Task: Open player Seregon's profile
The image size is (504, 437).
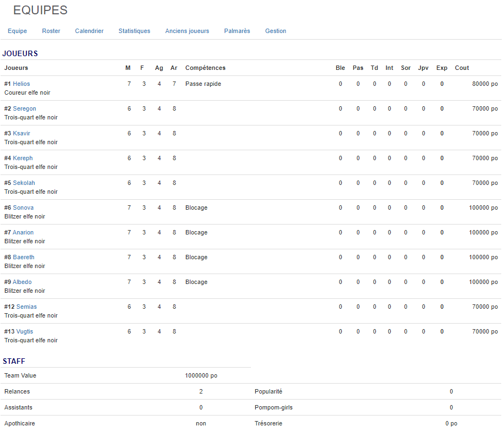Action: coord(24,108)
